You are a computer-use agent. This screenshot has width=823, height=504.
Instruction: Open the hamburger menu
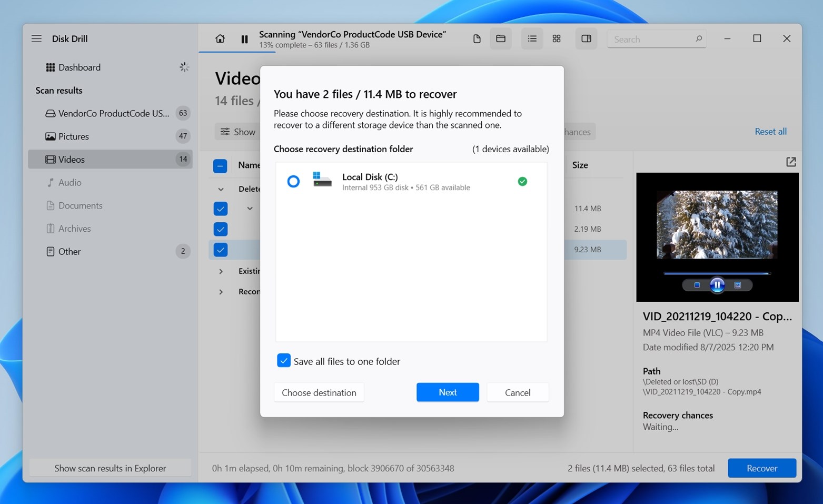pos(36,39)
